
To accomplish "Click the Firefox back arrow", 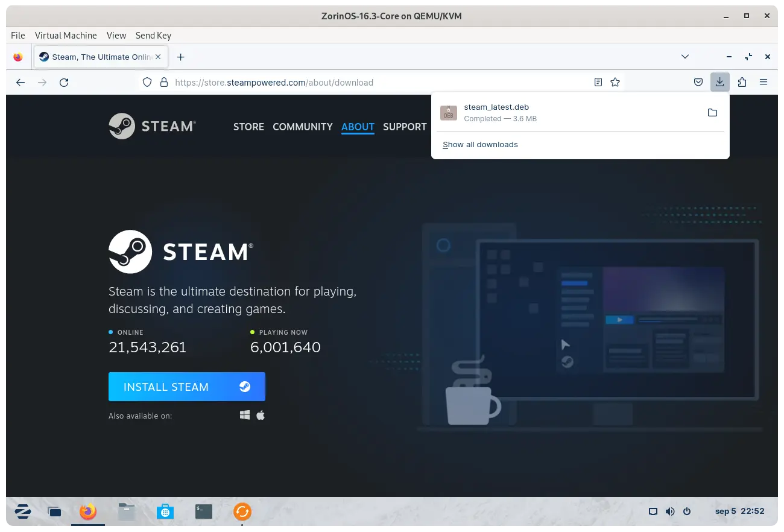I will (x=21, y=82).
